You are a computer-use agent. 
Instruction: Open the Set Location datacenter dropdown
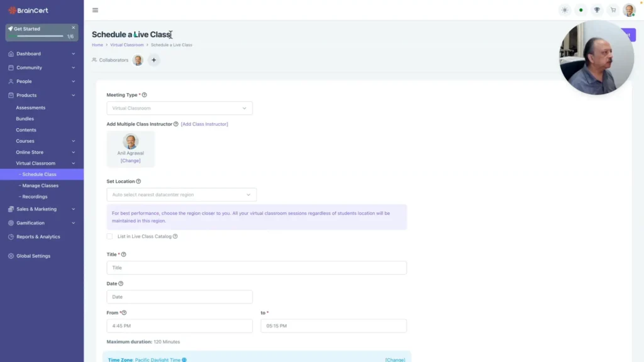[x=182, y=195]
